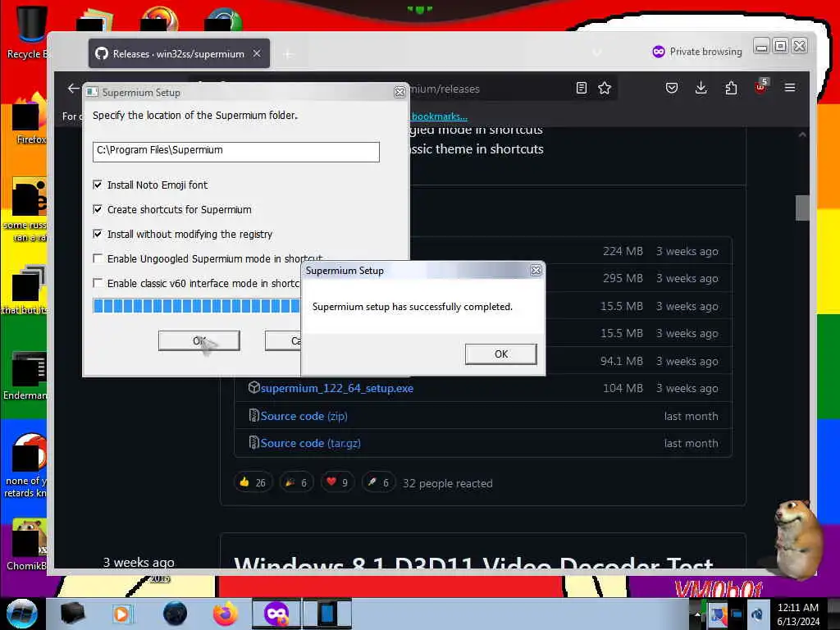
Task: Open the list all tabs dropdown arrow
Action: (x=597, y=52)
